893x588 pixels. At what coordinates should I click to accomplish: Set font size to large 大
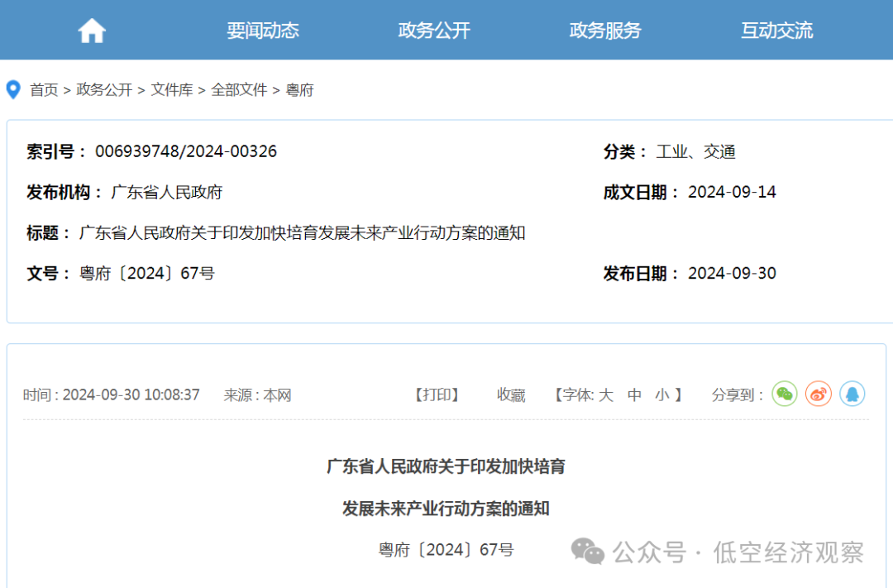(x=606, y=395)
